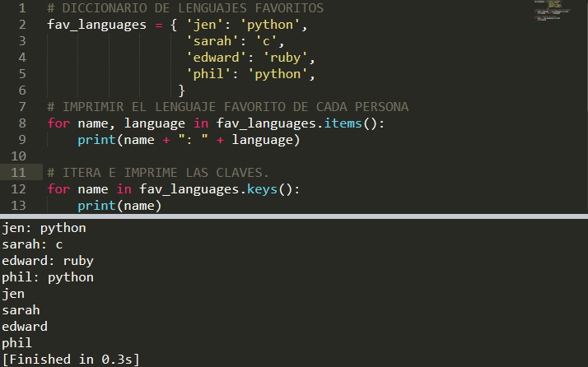Click the language variable inside print on line 9
This screenshot has width=588, height=367.
(x=262, y=140)
